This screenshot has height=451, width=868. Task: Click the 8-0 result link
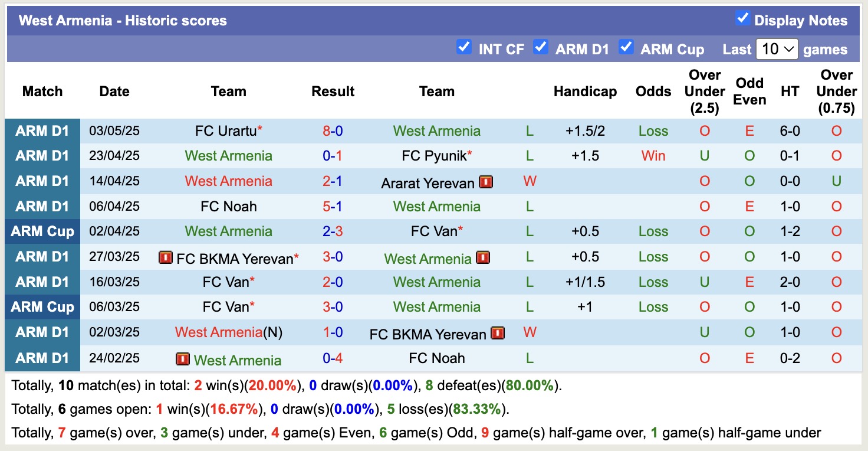pos(333,130)
